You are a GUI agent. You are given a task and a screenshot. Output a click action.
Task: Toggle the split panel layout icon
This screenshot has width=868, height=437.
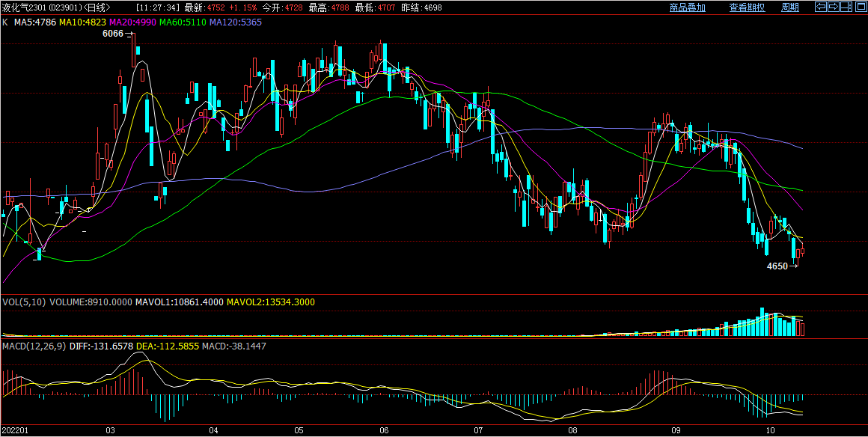tap(846, 7)
